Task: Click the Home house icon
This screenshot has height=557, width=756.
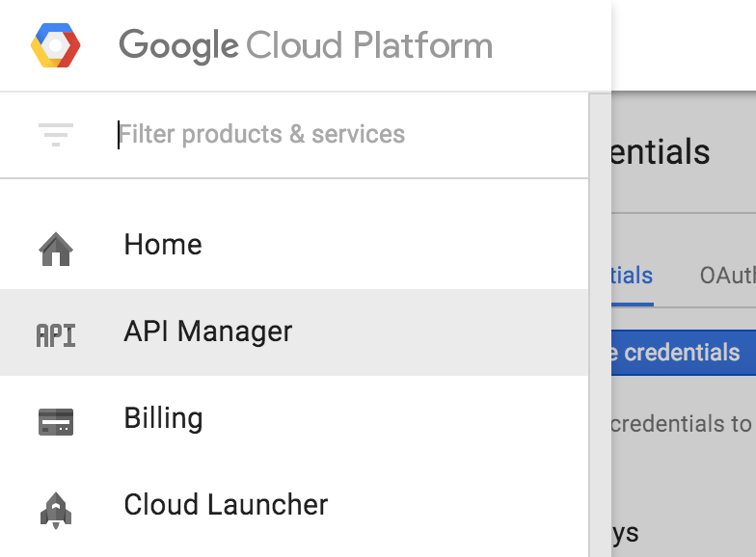Action: [x=56, y=249]
